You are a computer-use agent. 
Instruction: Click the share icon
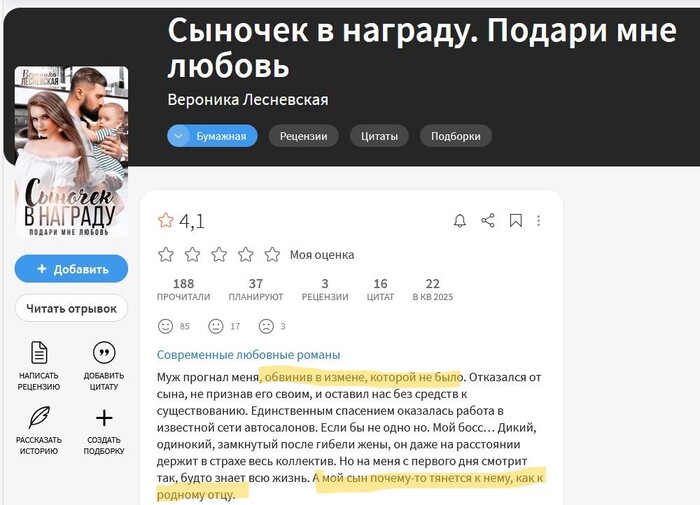coord(488,221)
